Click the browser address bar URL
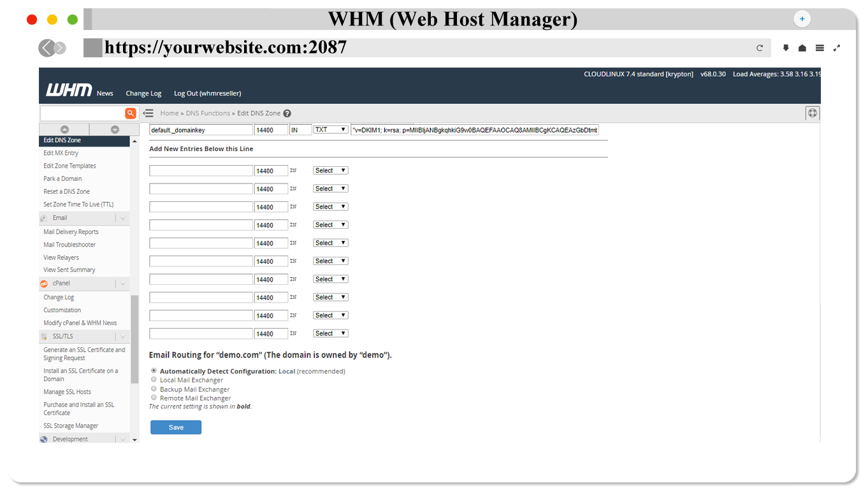The height and width of the screenshot is (490, 868). click(226, 48)
